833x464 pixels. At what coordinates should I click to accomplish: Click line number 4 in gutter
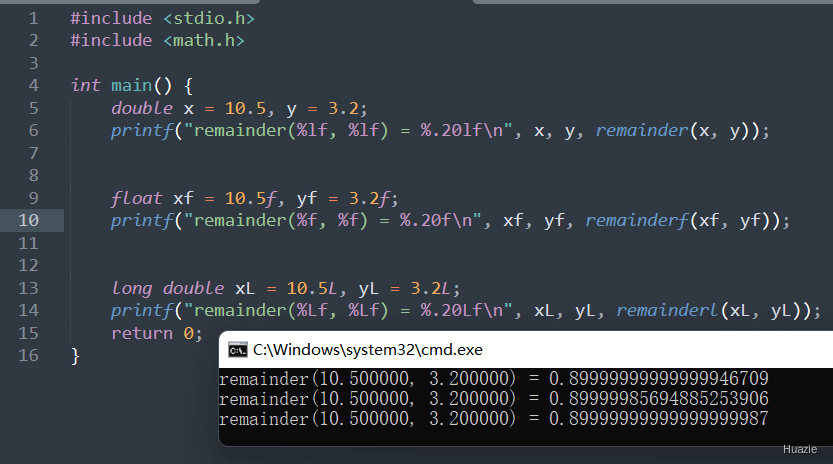coord(33,86)
